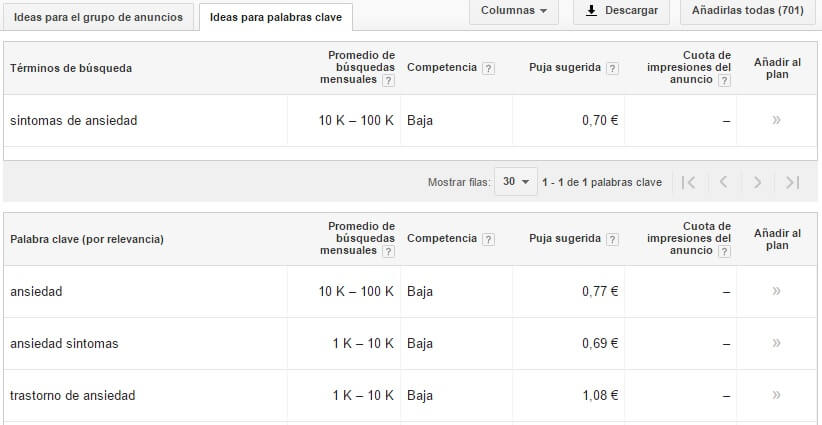Open help for top Promedio de búsquedas mensuales
This screenshot has width=822, height=425.
pos(388,81)
